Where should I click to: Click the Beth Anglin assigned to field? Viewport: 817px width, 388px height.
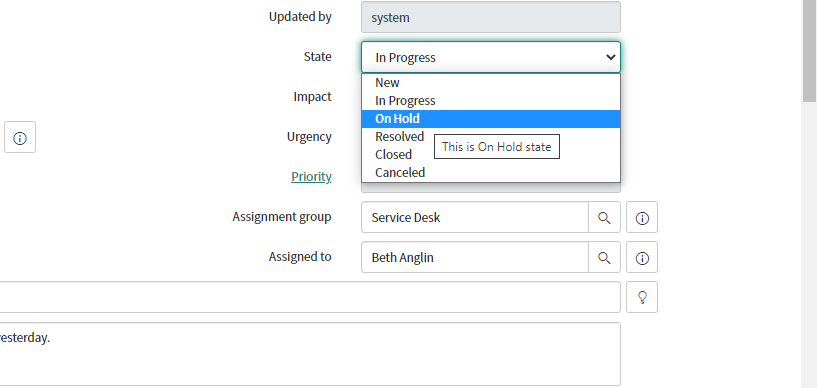point(475,257)
